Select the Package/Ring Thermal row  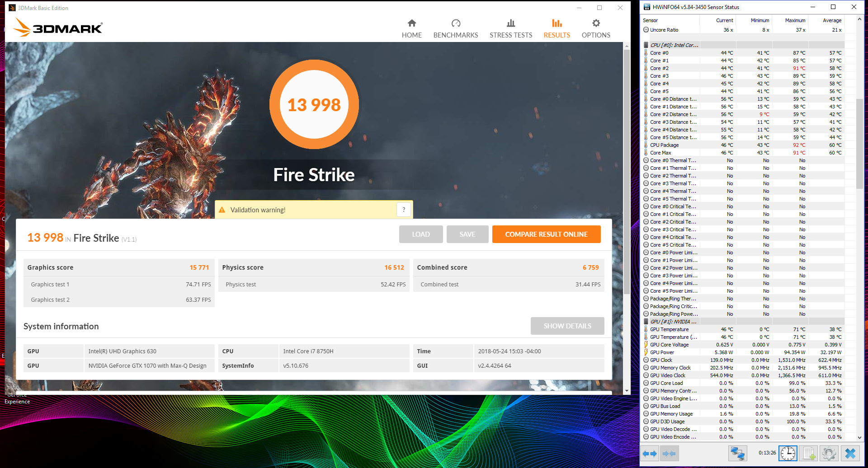pyautogui.click(x=743, y=299)
